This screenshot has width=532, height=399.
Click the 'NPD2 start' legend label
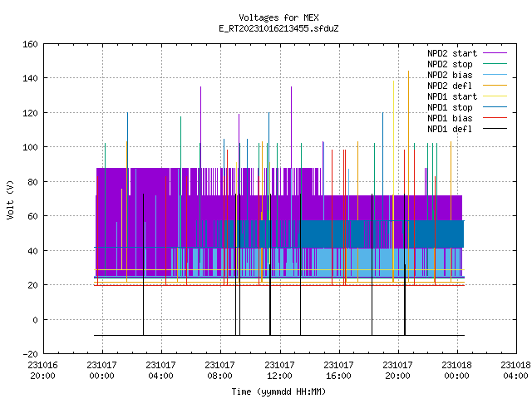click(452, 53)
